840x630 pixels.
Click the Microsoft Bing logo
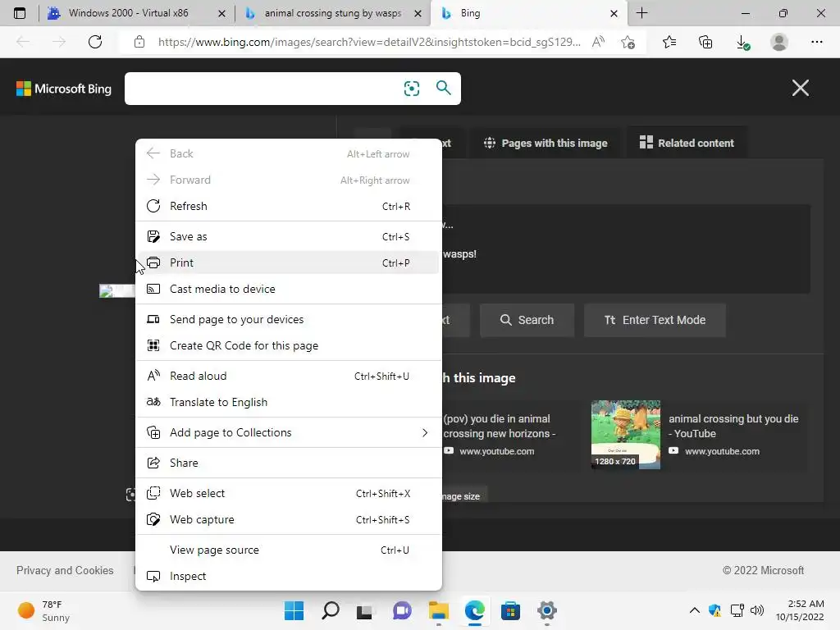pos(64,89)
